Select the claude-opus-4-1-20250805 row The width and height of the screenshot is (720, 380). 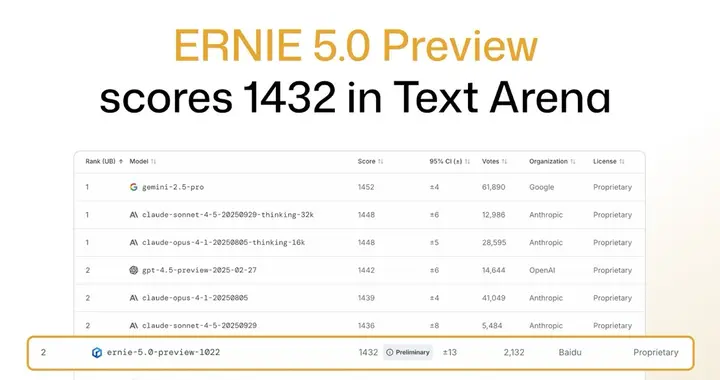(360, 298)
